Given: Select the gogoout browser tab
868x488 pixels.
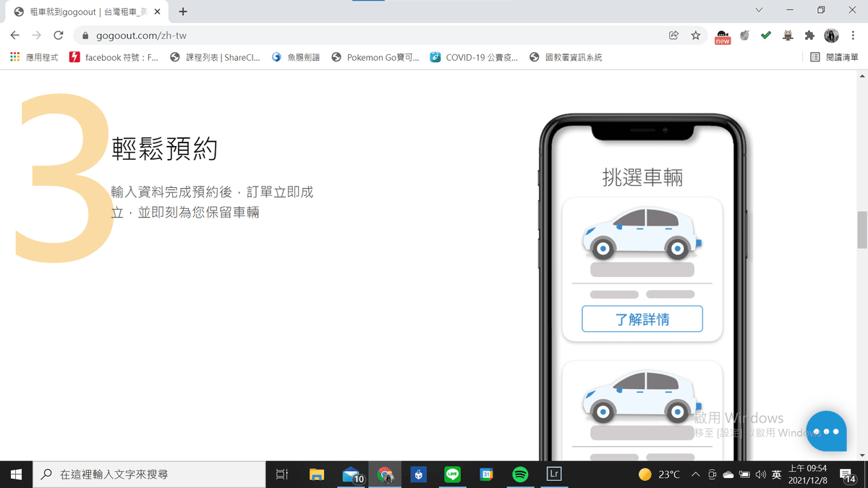Looking at the screenshot, I should 87,12.
